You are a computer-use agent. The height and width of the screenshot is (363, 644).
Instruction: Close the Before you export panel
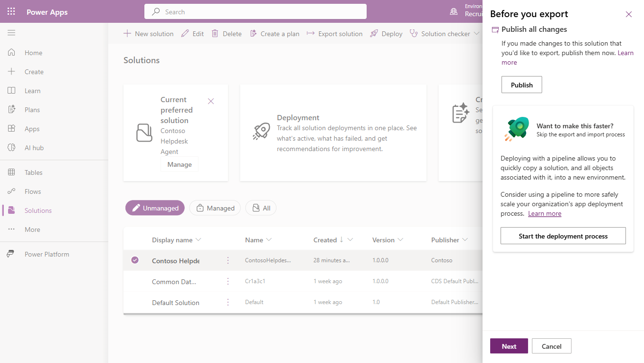[629, 14]
